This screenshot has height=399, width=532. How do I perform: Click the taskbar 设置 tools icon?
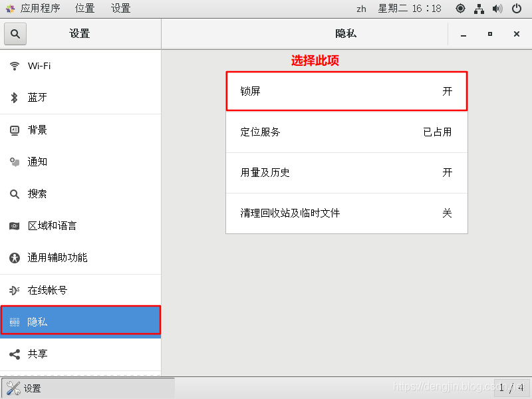[13, 388]
